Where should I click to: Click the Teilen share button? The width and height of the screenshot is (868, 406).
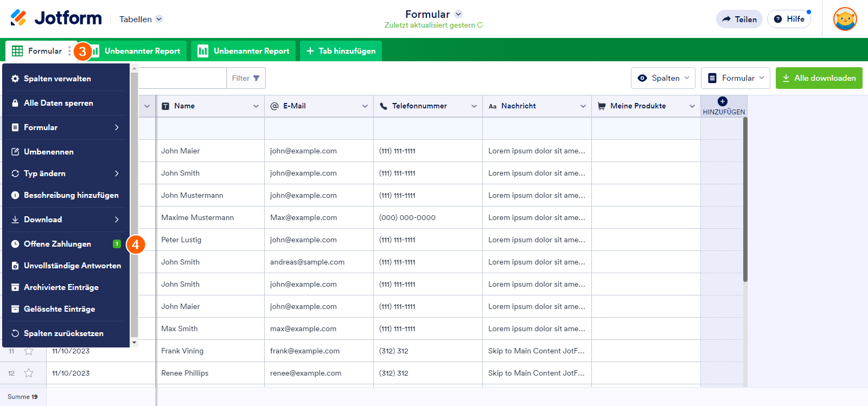[x=739, y=19]
